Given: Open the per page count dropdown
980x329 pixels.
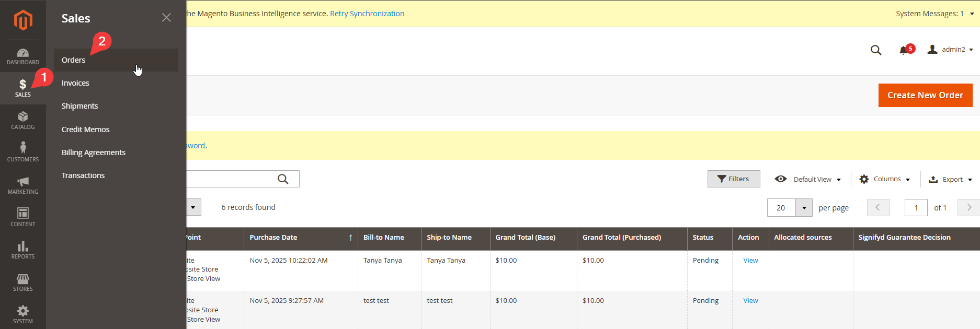Looking at the screenshot, I should pos(804,208).
